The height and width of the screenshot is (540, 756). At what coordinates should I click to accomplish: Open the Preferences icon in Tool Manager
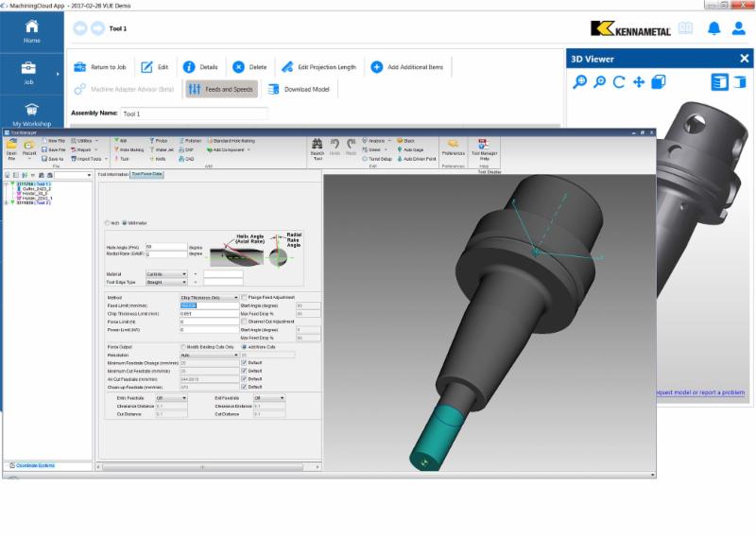pos(454,145)
